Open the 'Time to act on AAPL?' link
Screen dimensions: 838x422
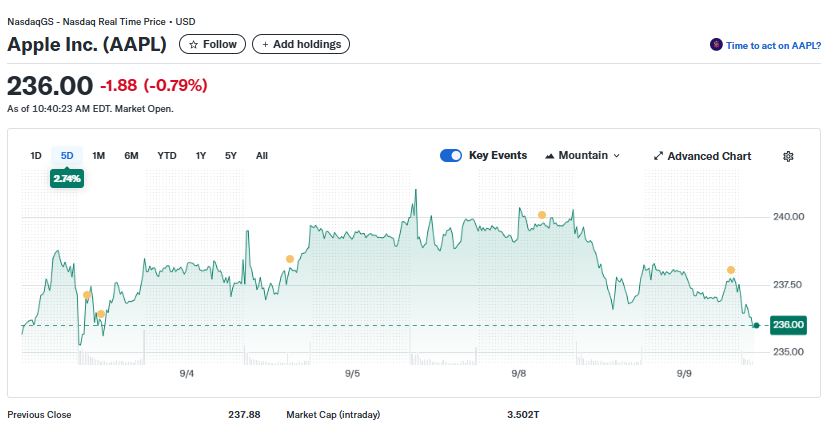pyautogui.click(x=773, y=45)
